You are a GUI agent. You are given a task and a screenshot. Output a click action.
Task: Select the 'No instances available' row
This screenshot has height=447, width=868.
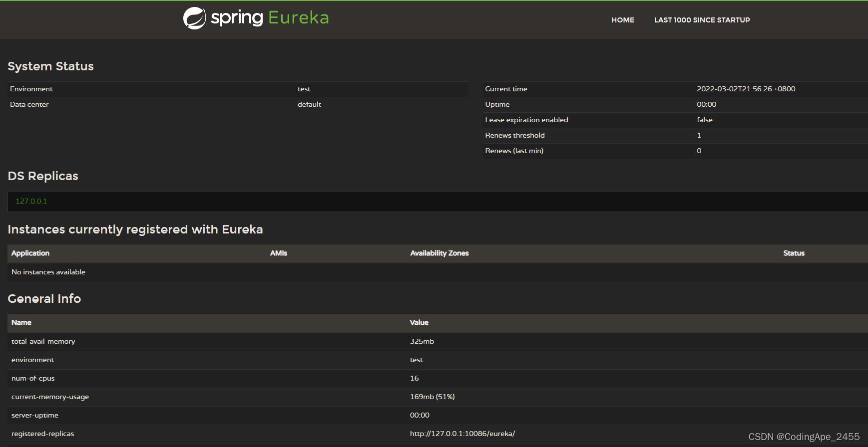point(437,272)
